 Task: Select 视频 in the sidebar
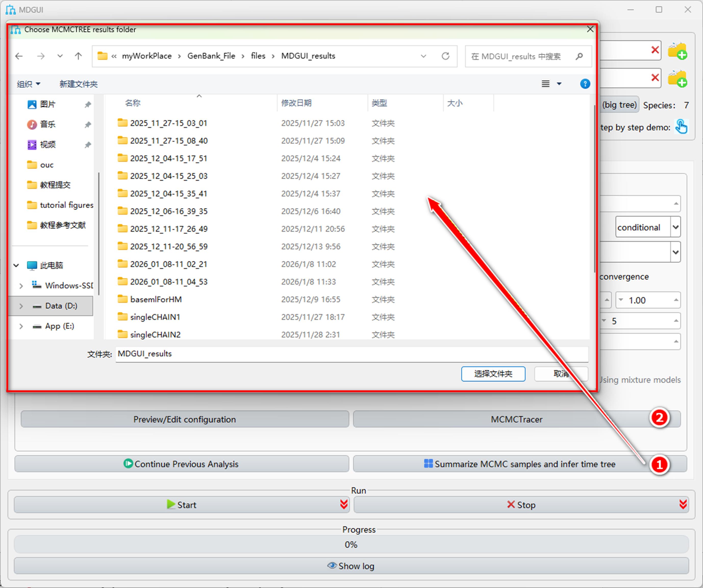pyautogui.click(x=47, y=145)
